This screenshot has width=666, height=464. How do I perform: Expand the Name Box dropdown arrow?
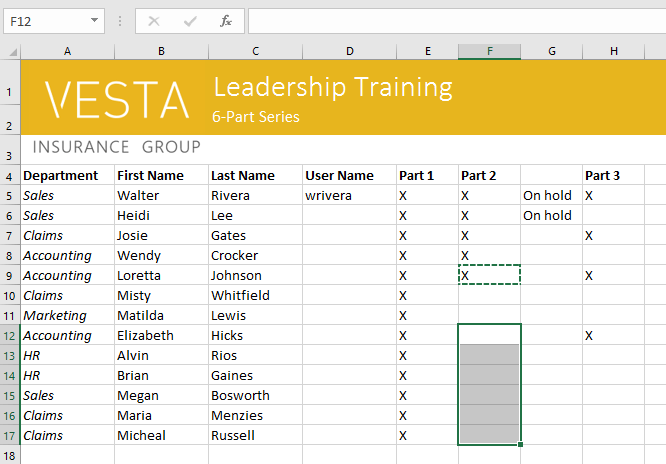(94, 20)
